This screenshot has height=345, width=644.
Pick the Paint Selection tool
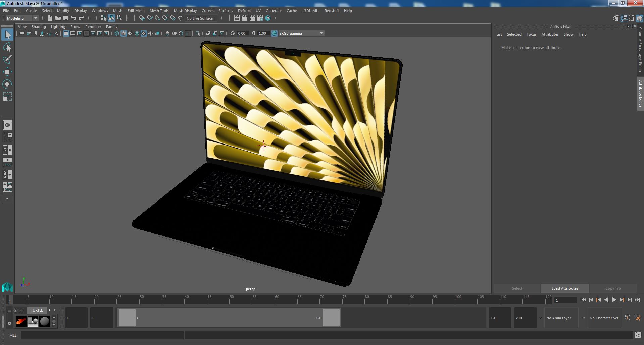pos(7,59)
